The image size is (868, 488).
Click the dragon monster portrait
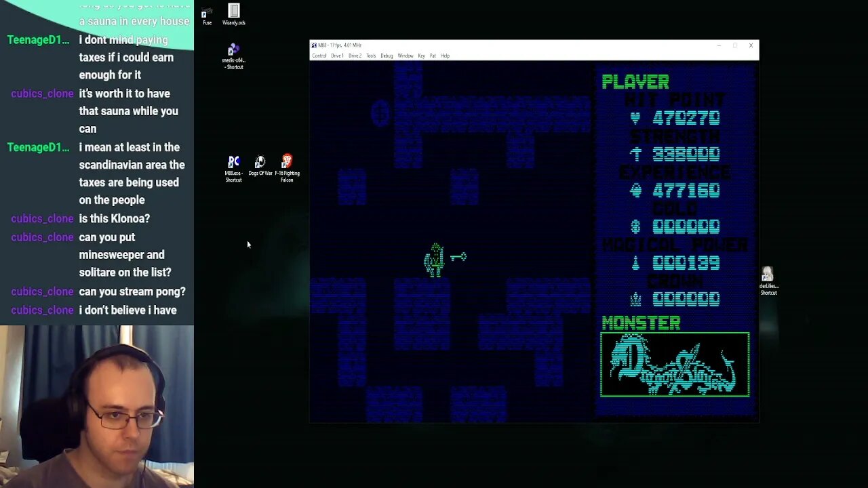click(675, 365)
